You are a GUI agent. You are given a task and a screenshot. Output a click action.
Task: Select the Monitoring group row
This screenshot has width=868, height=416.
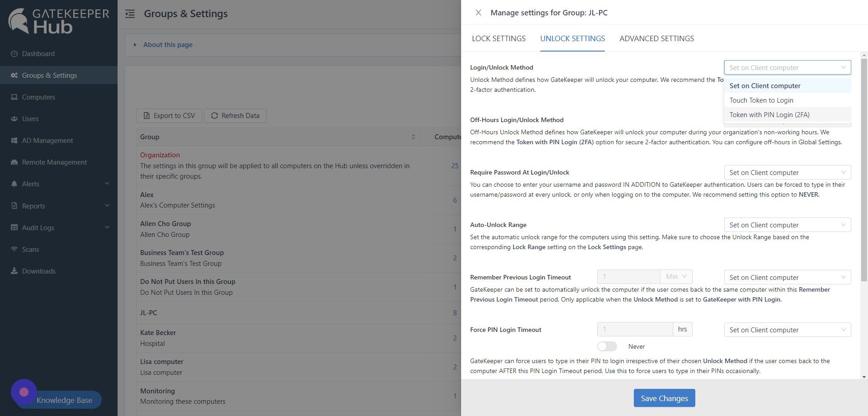pyautogui.click(x=298, y=396)
